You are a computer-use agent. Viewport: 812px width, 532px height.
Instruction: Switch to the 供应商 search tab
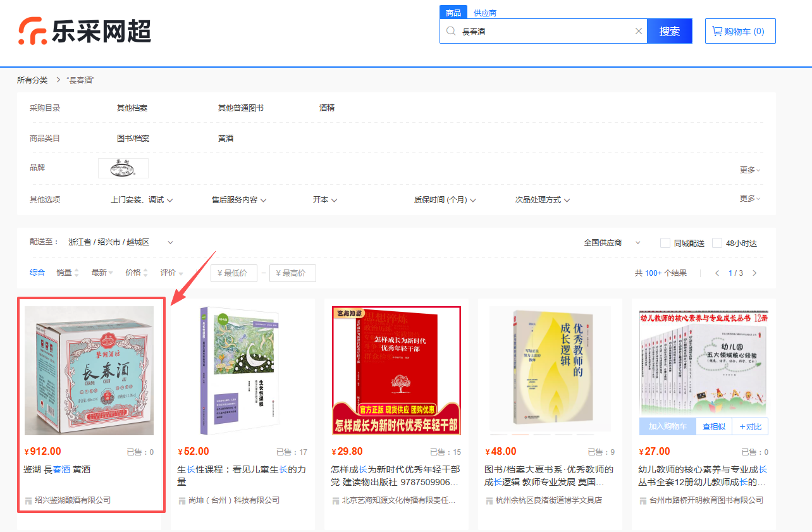click(x=485, y=13)
